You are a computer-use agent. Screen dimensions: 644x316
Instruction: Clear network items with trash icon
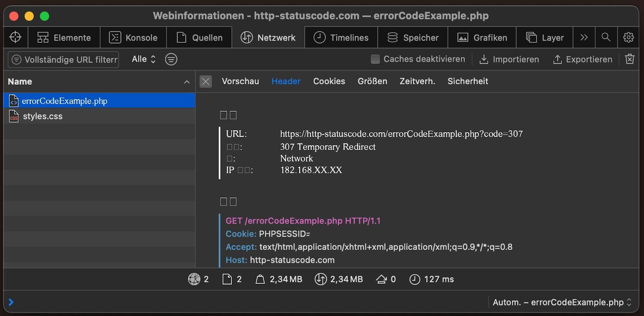630,59
